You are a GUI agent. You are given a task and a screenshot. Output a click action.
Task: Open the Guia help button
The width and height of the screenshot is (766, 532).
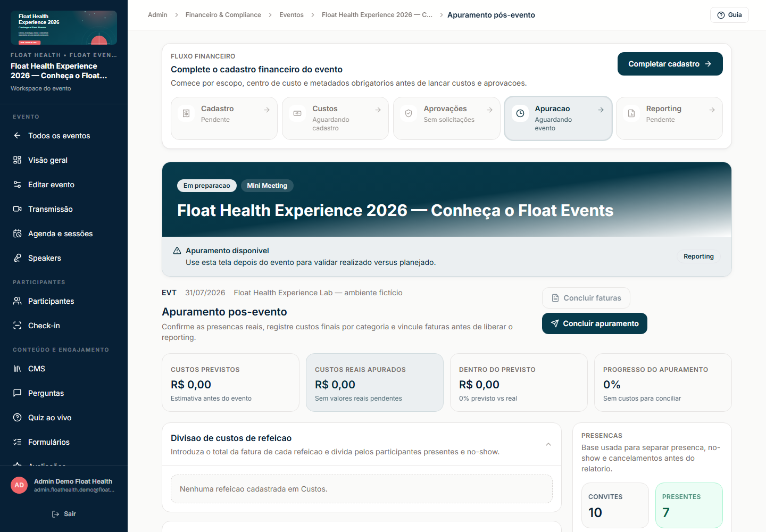(x=729, y=15)
